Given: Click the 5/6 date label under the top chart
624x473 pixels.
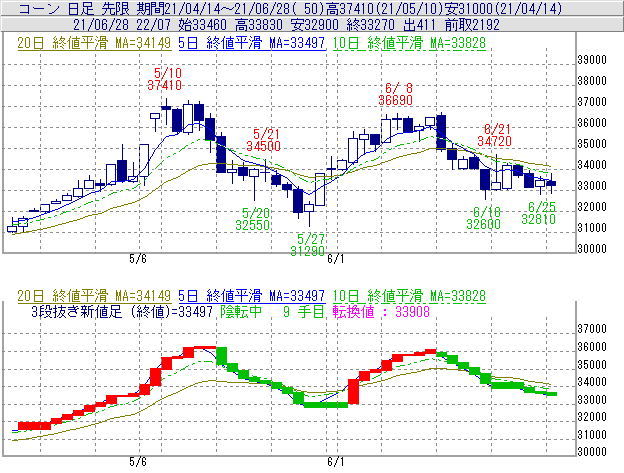Looking at the screenshot, I should 138,259.
